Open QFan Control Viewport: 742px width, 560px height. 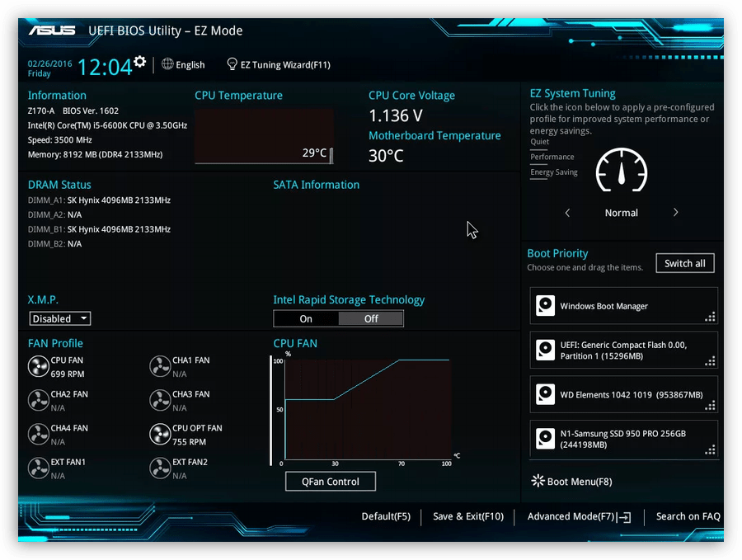pos(331,482)
